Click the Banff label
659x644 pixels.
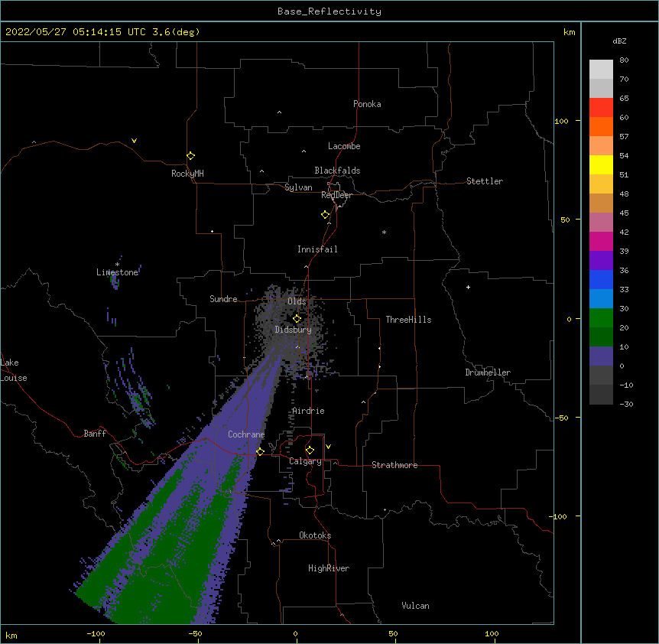pyautogui.click(x=95, y=434)
